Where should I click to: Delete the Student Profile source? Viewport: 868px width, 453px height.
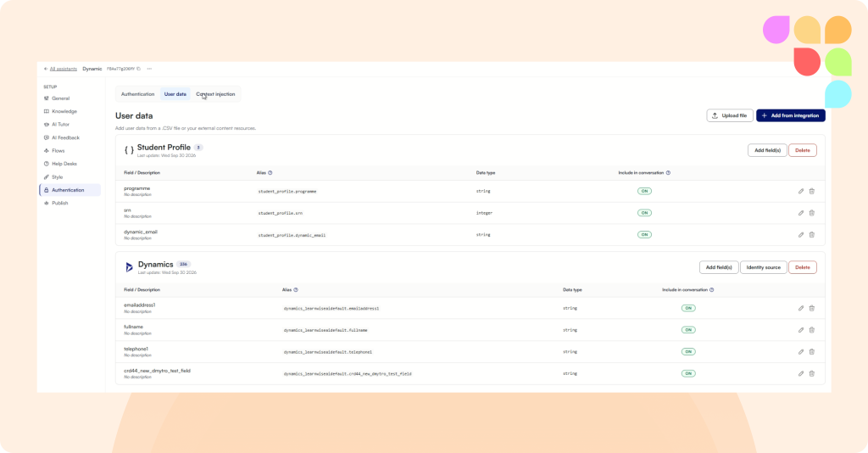click(x=802, y=150)
